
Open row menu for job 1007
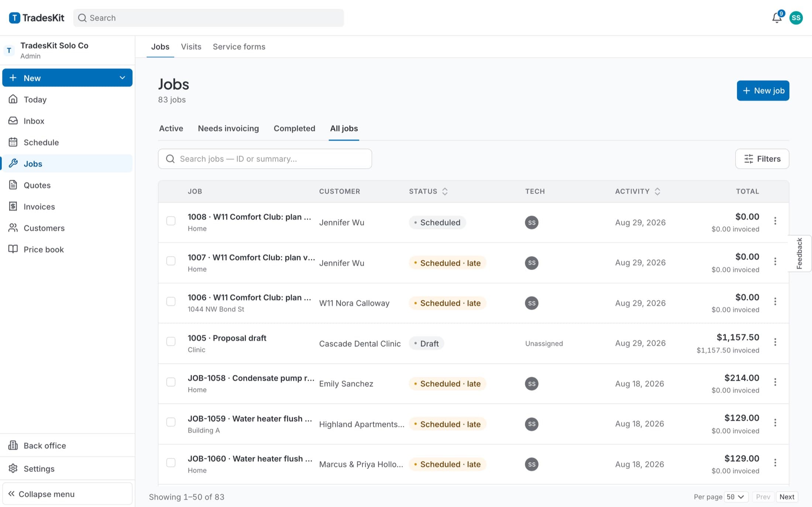point(775,262)
